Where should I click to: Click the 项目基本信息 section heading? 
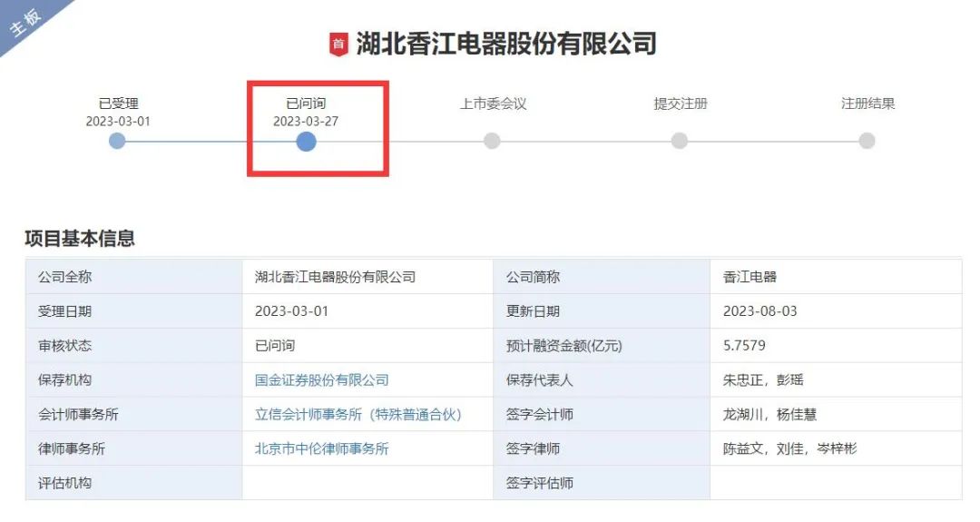click(x=80, y=238)
